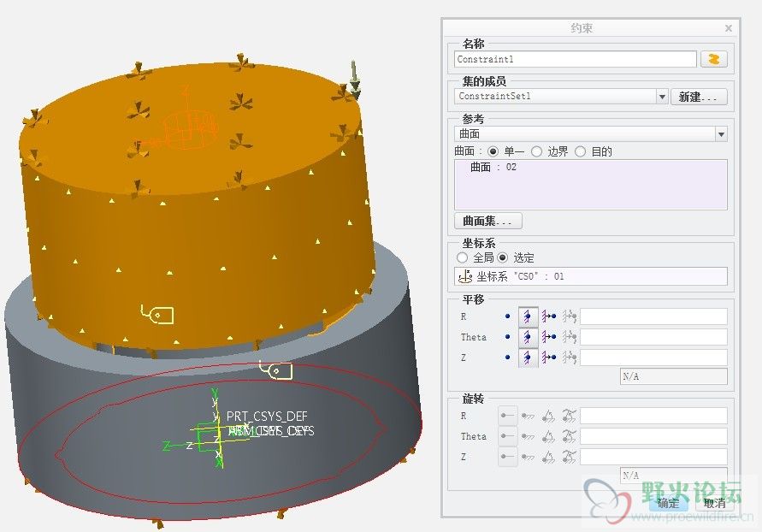762x532 pixels.
Task: Set translation R to Prescribed displacement
Action: pyautogui.click(x=549, y=316)
